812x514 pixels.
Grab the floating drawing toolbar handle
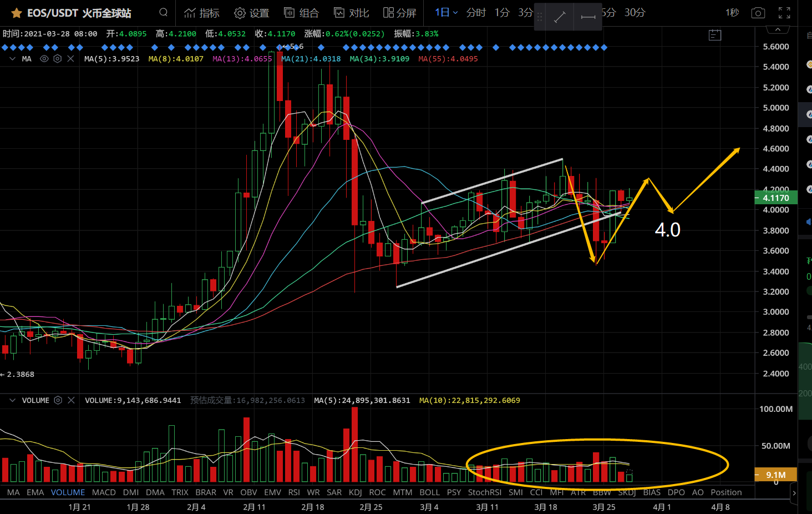click(540, 17)
